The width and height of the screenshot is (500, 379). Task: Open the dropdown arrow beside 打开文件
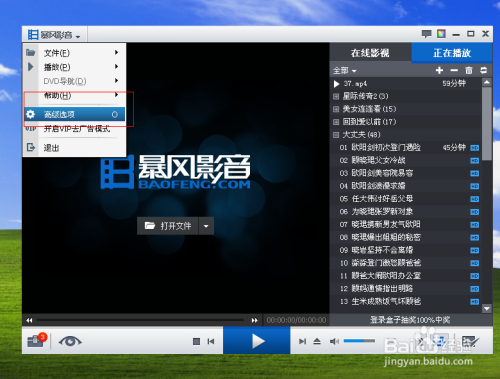pos(206,226)
